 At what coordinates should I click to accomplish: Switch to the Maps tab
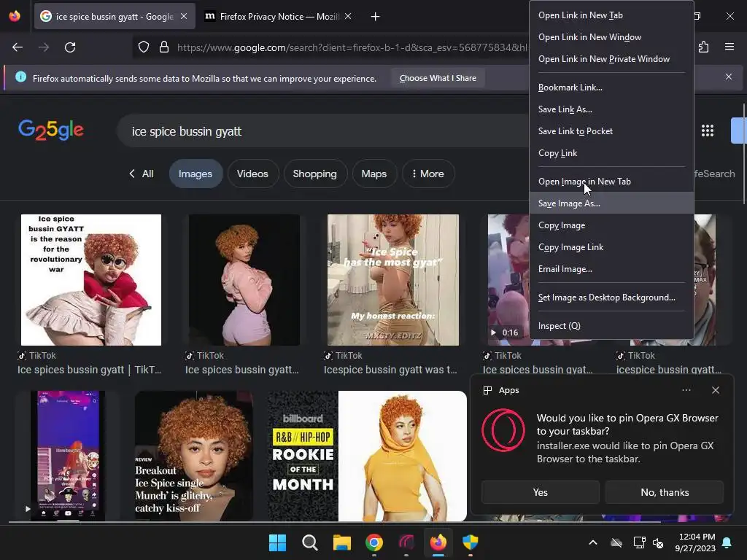[x=374, y=174]
